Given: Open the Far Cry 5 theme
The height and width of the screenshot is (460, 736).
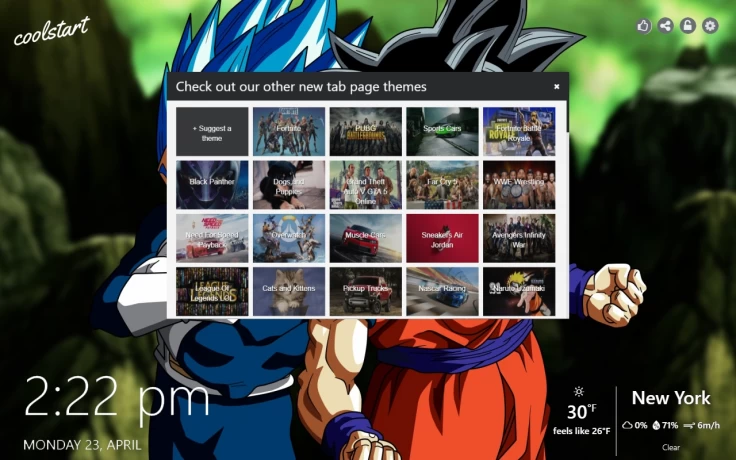Looking at the screenshot, I should (x=442, y=184).
